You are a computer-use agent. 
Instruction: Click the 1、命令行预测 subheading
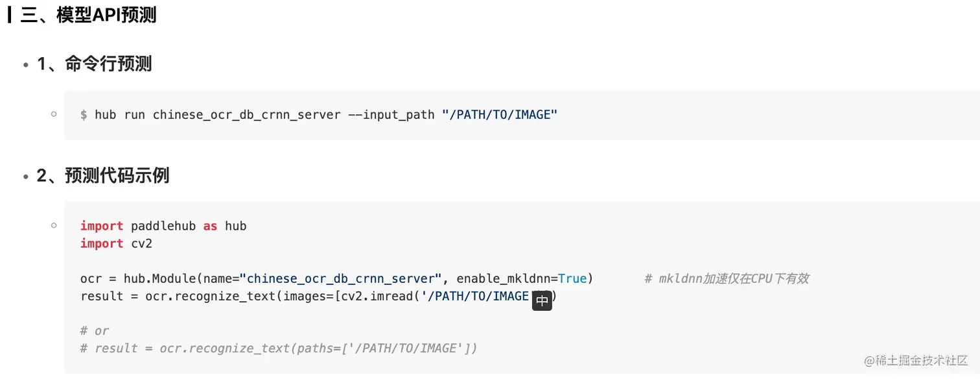tap(94, 64)
